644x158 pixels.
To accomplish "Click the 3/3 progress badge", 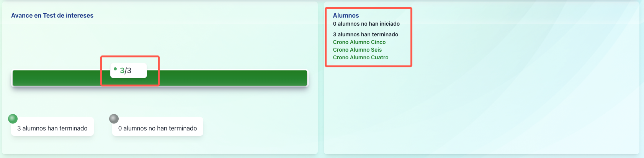I will click(129, 70).
